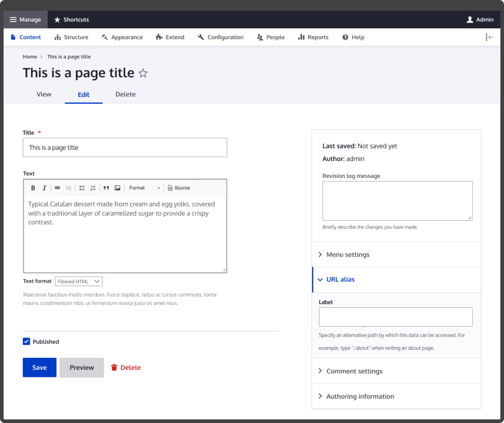Viewport: 504px width, 423px height.
Task: Insert a numbered list
Action: click(x=93, y=188)
